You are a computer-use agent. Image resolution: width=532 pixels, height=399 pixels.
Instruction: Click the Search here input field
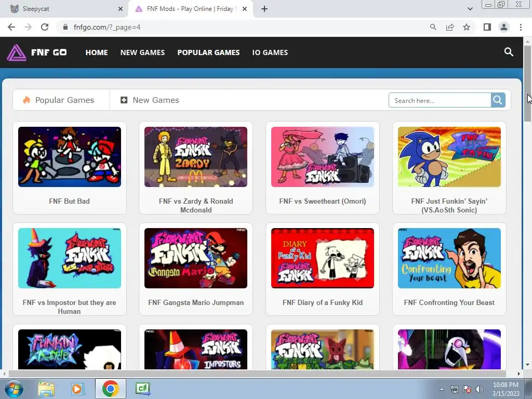click(440, 100)
